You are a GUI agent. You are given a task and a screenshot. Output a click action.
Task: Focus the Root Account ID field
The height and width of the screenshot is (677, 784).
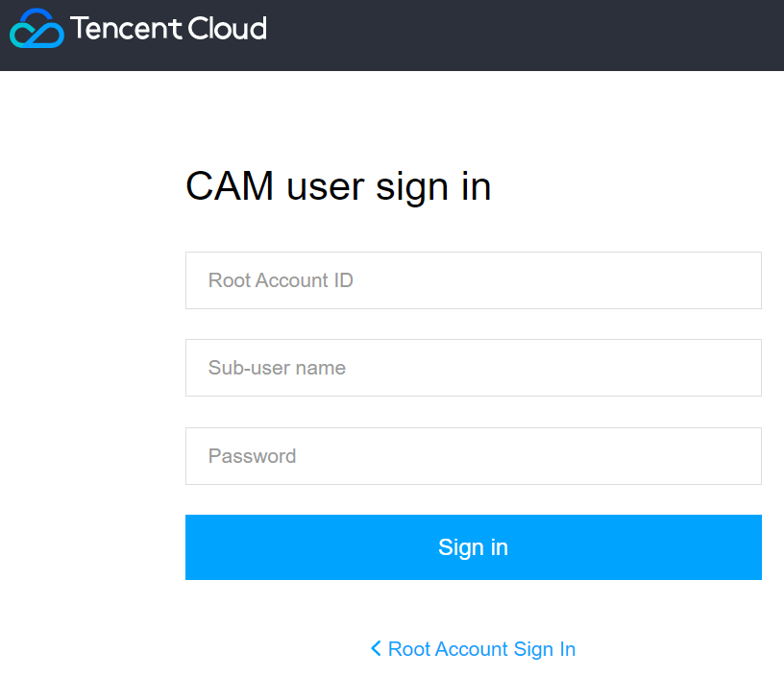[473, 280]
